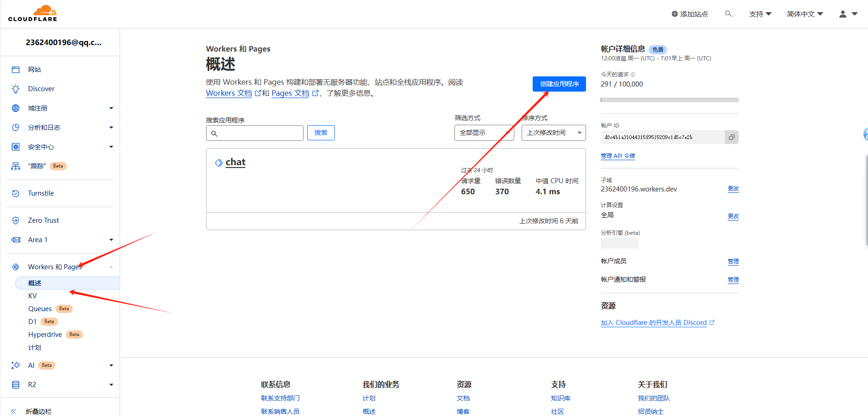The height and width of the screenshot is (417, 868).
Task: Select KV in the sidebar
Action: coord(32,296)
